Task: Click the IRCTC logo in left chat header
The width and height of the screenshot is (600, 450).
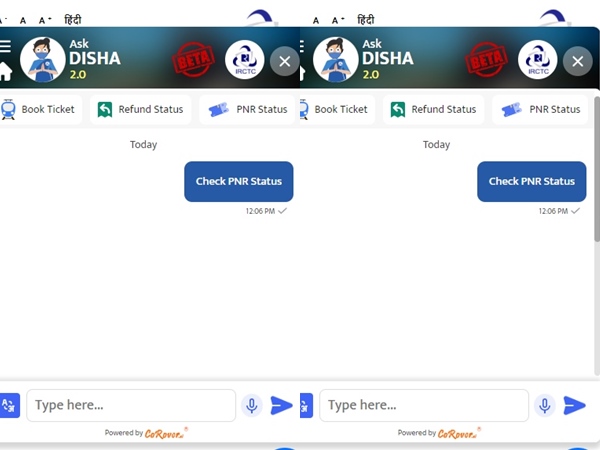Action: point(245,61)
